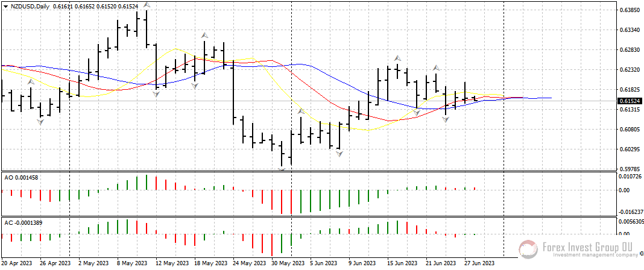Click the Forex Invest Group round logo icon
This screenshot has width=644, height=270.
coord(528,248)
